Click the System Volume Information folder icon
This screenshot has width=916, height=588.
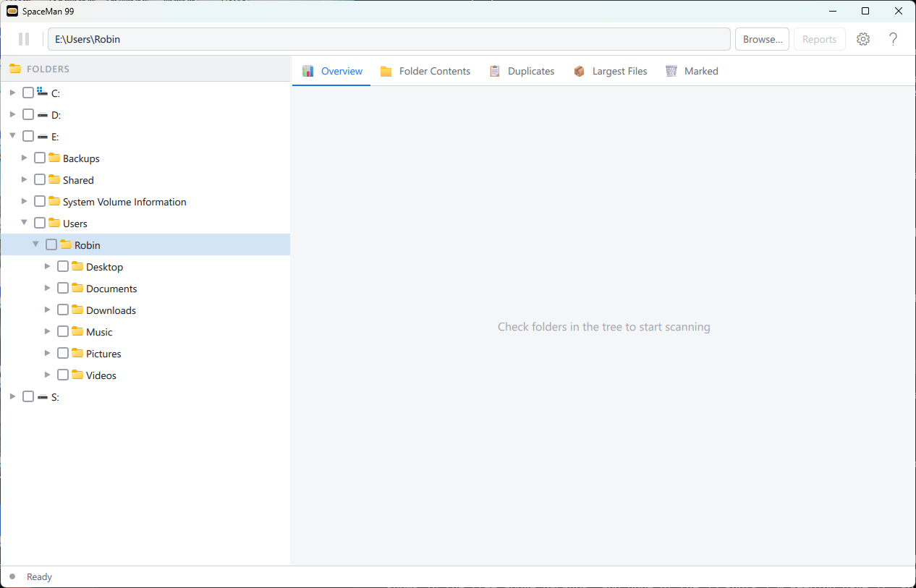tap(54, 201)
